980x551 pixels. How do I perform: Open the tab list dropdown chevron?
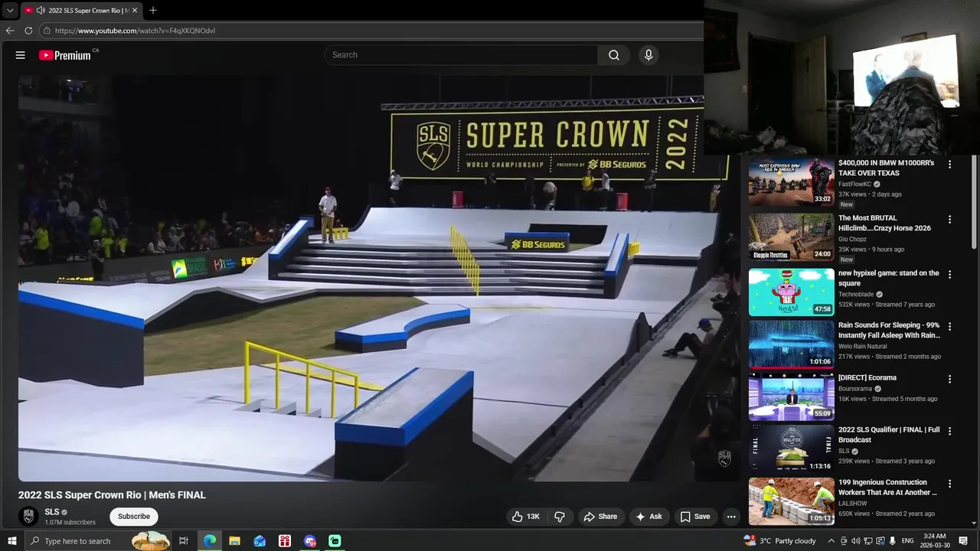coord(10,11)
